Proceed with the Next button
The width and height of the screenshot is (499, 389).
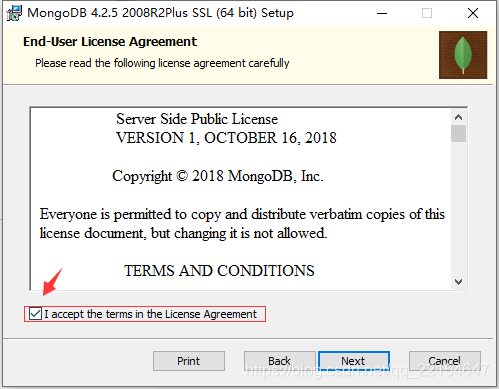[x=354, y=361]
